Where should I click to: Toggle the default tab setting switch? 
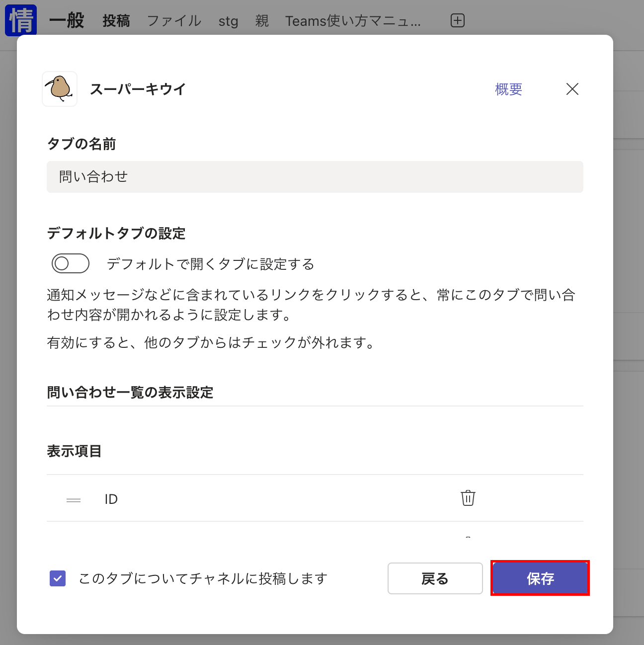coord(71,263)
